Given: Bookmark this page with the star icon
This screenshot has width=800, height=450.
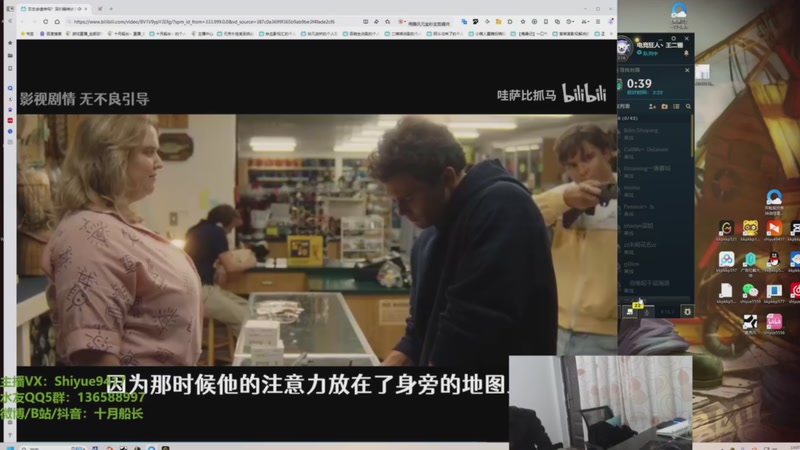Looking at the screenshot, I should tap(523, 22).
